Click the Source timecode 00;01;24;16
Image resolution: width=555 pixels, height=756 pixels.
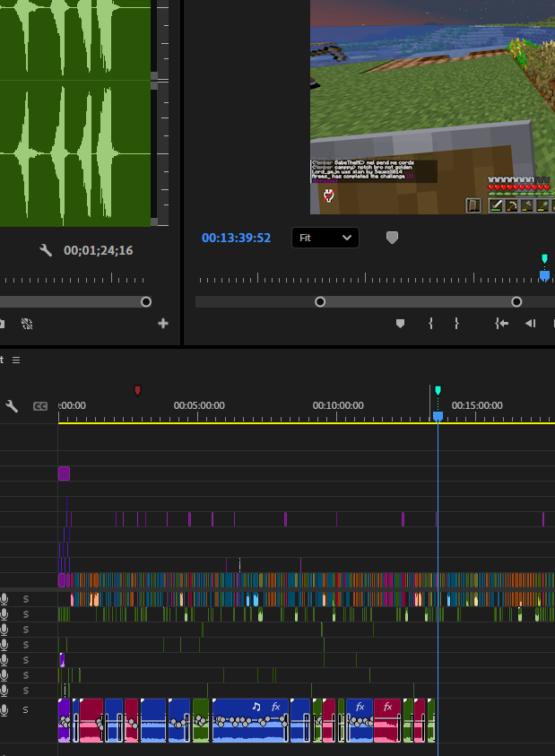[x=99, y=250]
